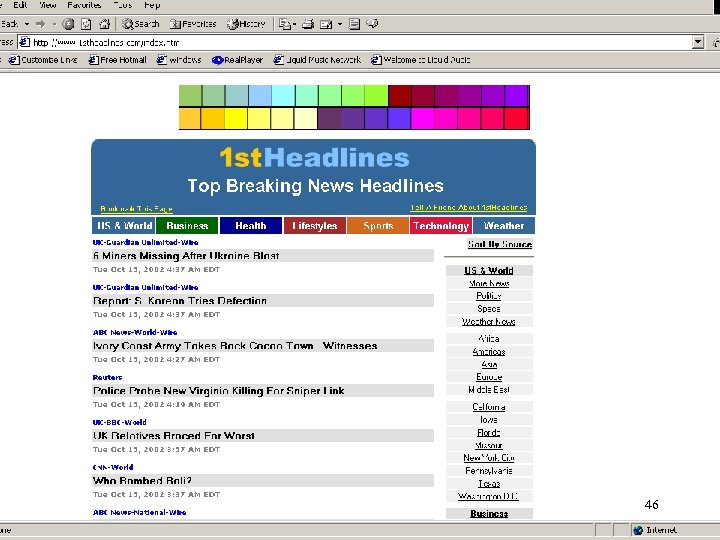
Task: Open the Weather News sidebar link
Action: [489, 321]
